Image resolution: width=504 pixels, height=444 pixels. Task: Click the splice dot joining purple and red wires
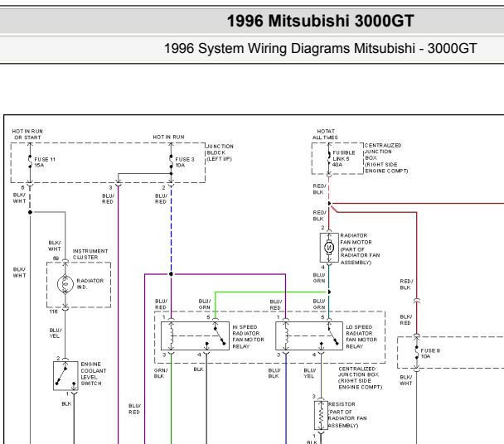[171, 274]
